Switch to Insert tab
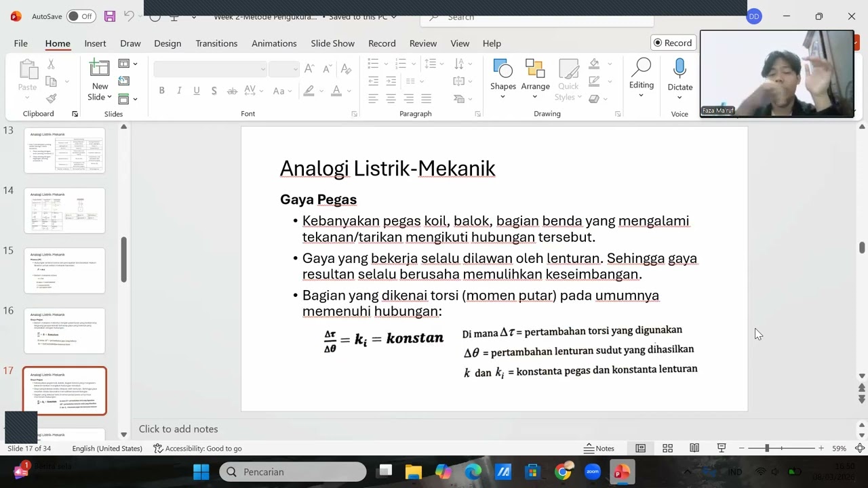 click(95, 43)
